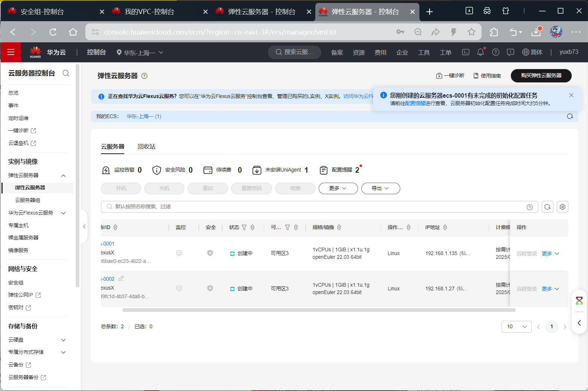Viewport: 588px width, 391px height.
Task: Open 更多 dropdown for ecs-0001 row
Action: (x=550, y=254)
